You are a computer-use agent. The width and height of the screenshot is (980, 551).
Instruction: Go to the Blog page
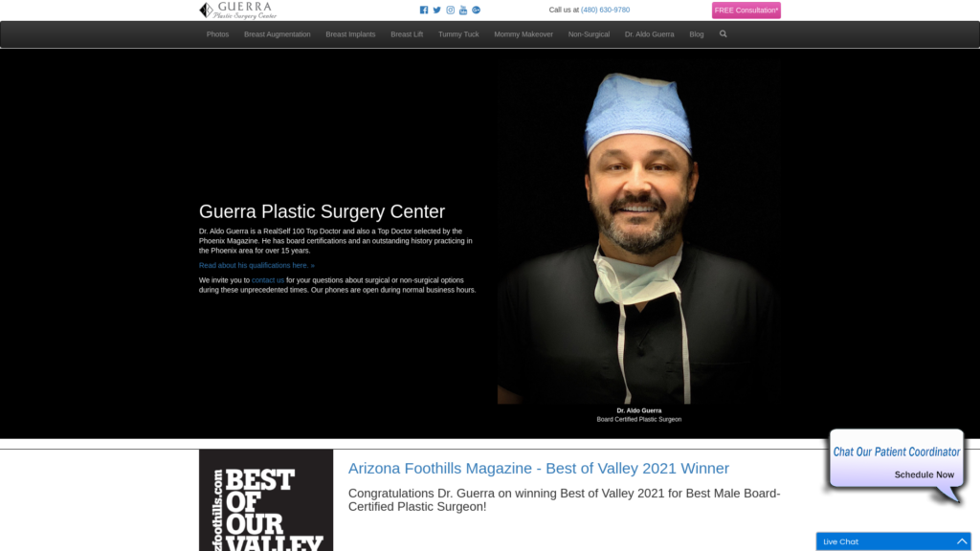pyautogui.click(x=697, y=34)
